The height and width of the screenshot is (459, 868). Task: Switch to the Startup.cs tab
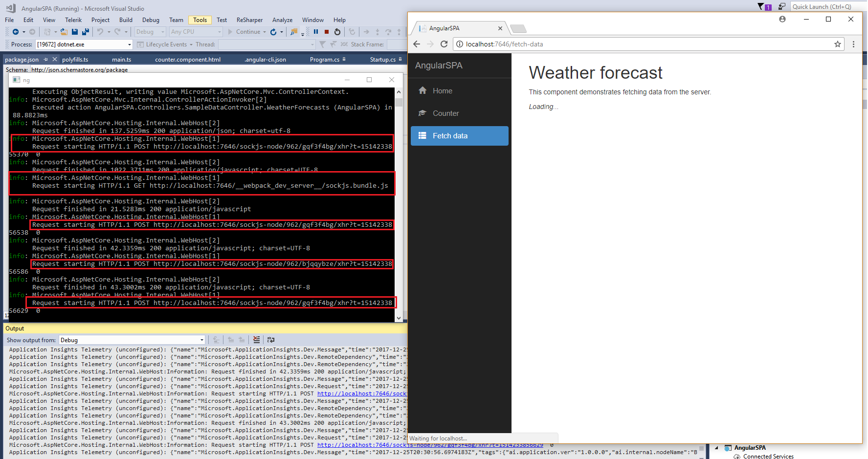382,60
